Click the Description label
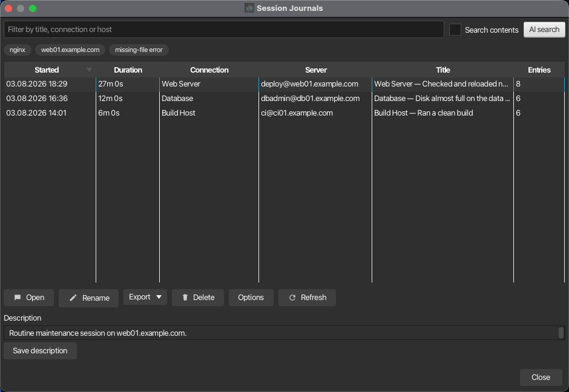The width and height of the screenshot is (569, 392). (x=22, y=318)
